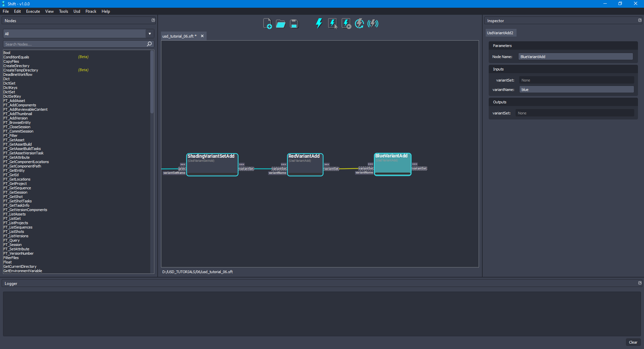The width and height of the screenshot is (644, 349).
Task: Save the current graph
Action: [x=294, y=23]
